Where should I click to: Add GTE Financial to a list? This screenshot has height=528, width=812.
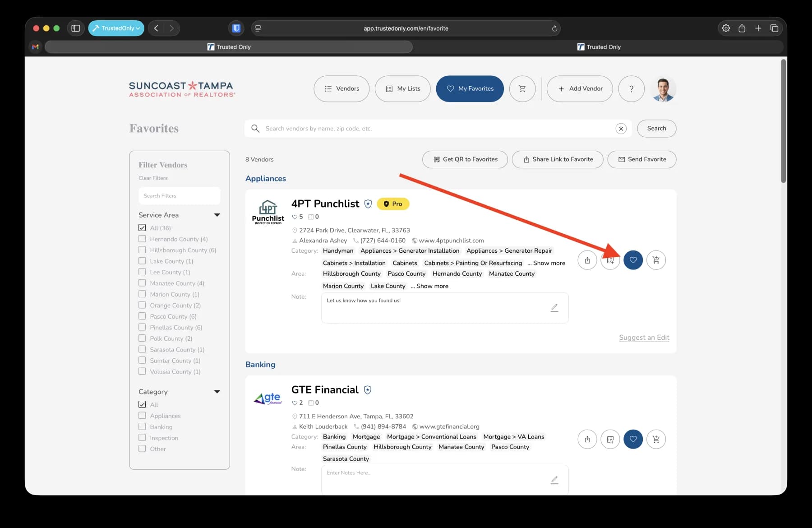pyautogui.click(x=610, y=439)
